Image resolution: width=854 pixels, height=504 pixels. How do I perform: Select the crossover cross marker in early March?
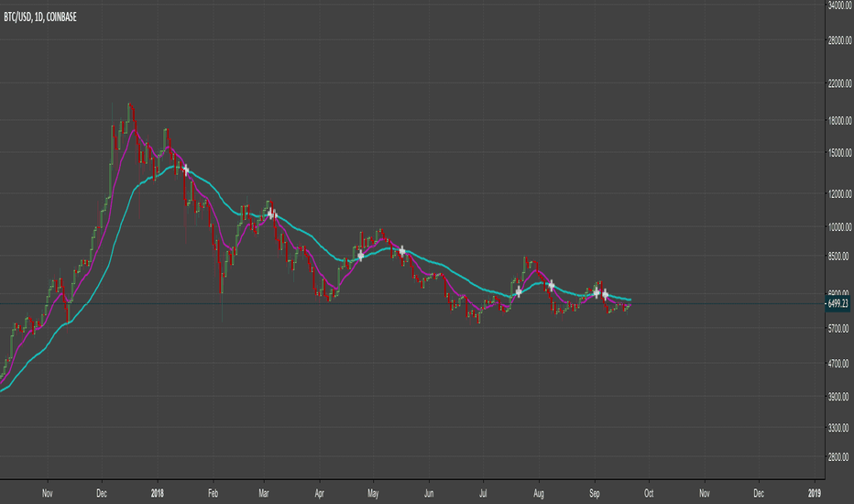(x=272, y=214)
